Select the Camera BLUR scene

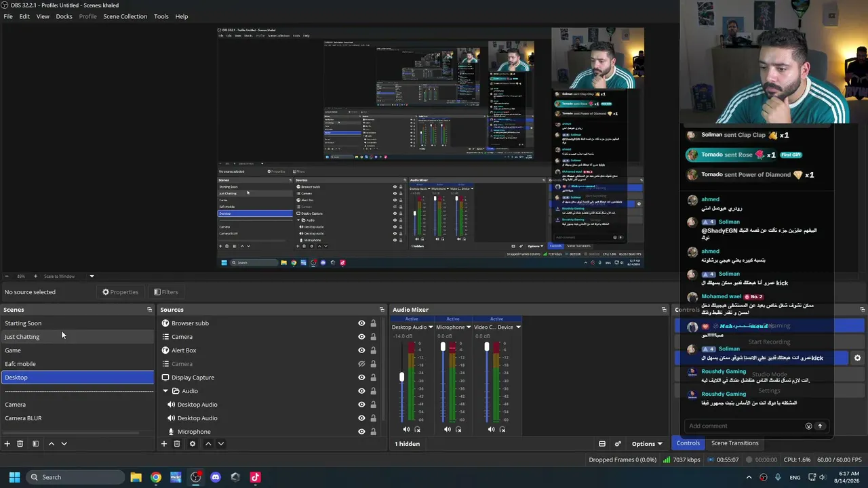click(77, 418)
